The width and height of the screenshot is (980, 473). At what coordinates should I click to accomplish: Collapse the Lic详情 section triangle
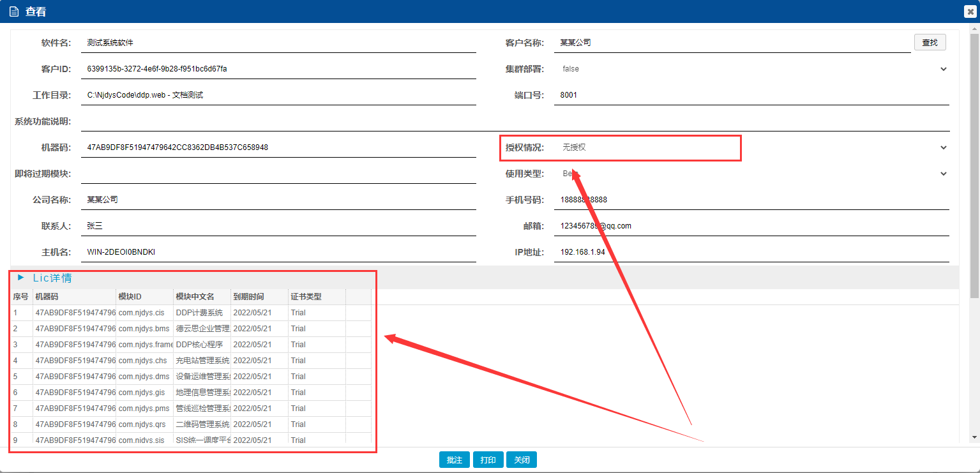click(x=21, y=278)
